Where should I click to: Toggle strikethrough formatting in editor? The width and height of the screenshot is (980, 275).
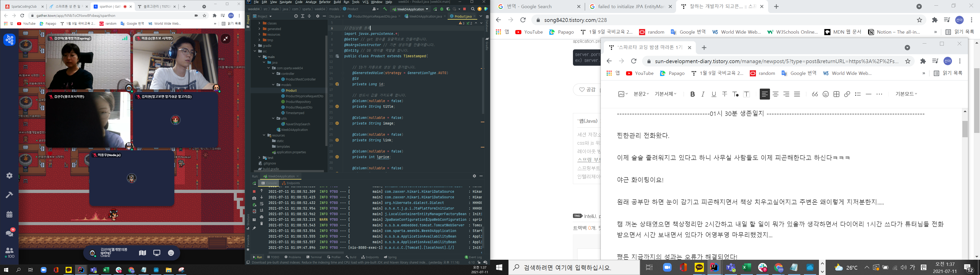[725, 94]
